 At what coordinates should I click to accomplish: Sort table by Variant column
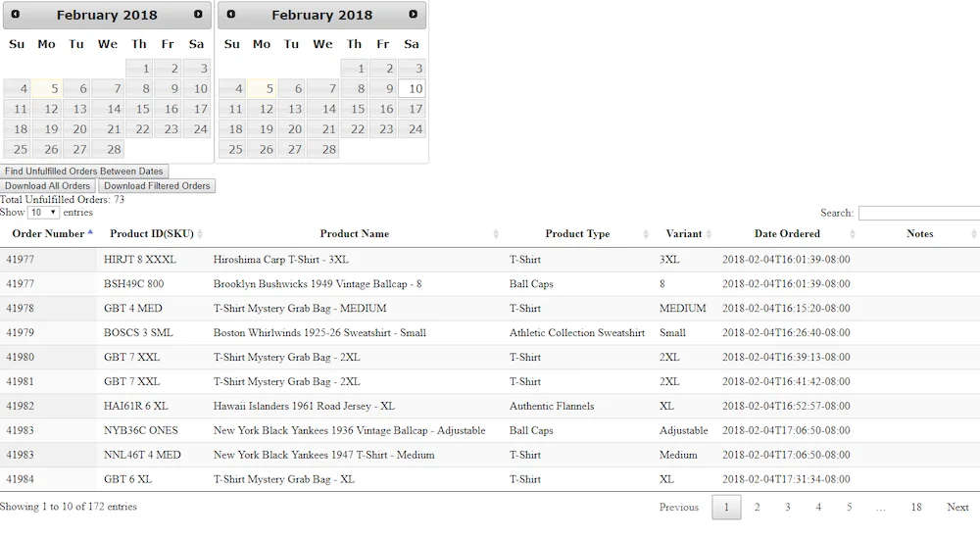point(683,234)
